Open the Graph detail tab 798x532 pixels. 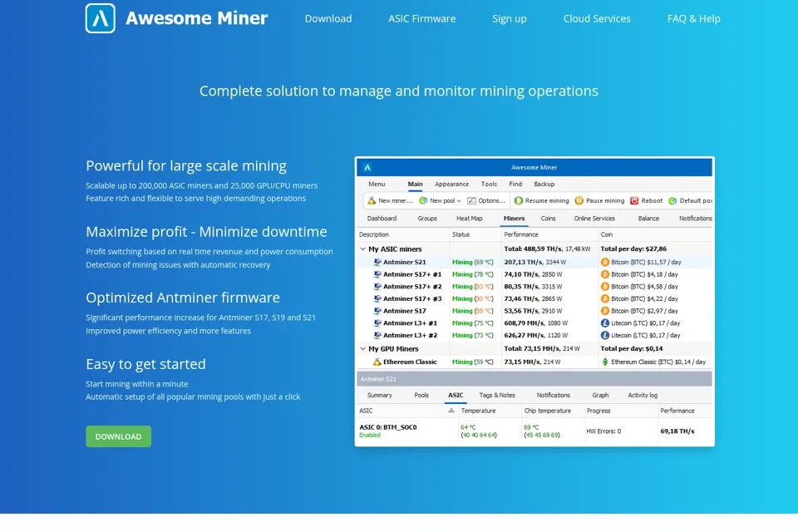click(600, 395)
